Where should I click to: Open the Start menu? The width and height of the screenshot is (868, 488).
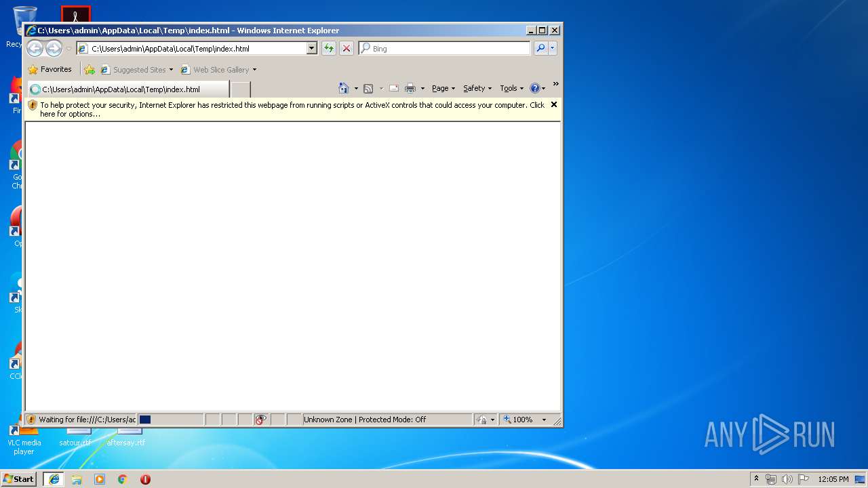(19, 479)
